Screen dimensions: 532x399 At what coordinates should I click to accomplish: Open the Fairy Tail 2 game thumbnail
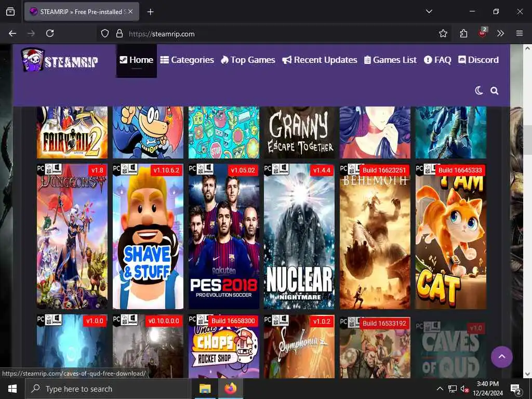(x=72, y=132)
